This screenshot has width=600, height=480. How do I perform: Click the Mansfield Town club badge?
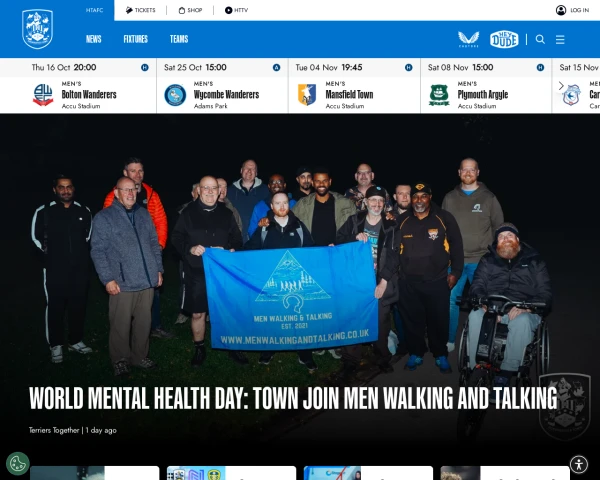point(307,95)
